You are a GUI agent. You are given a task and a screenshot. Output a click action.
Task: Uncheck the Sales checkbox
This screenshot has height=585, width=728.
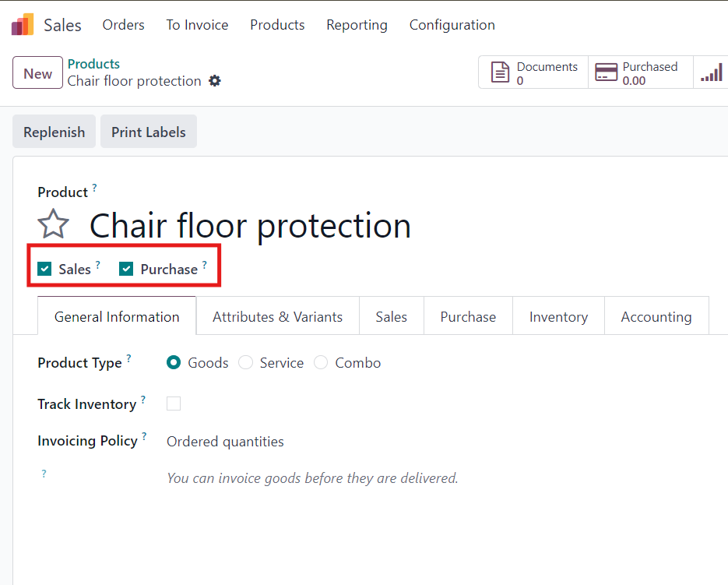(45, 270)
